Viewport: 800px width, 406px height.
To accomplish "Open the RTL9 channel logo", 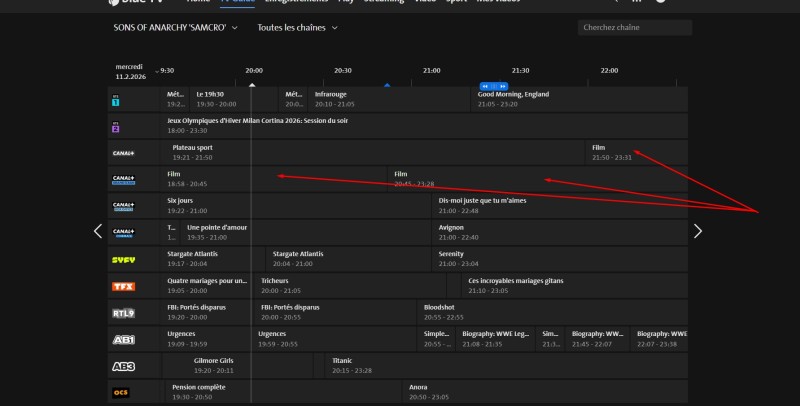I will tap(123, 313).
